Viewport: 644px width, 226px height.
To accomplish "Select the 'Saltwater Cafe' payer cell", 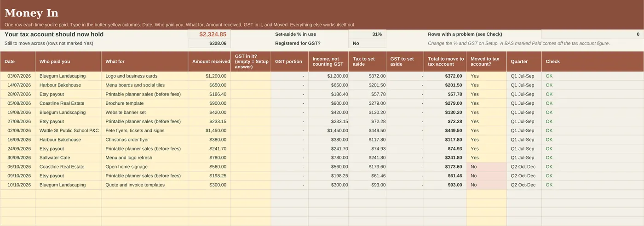I will click(x=68, y=158).
